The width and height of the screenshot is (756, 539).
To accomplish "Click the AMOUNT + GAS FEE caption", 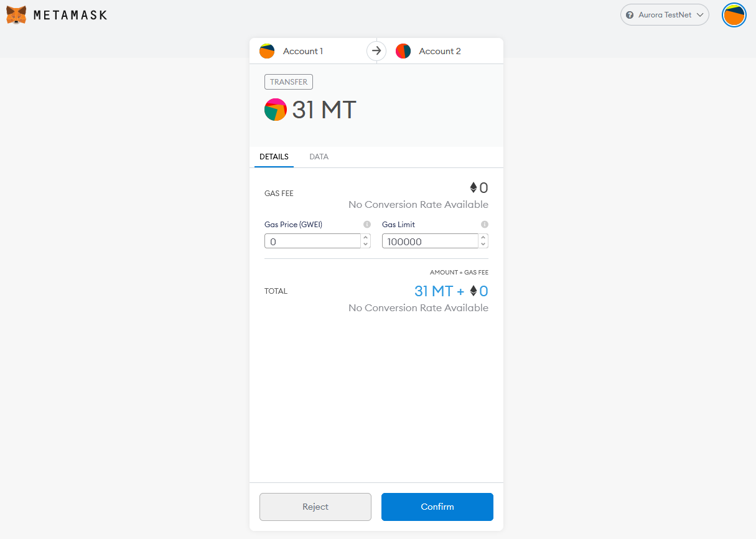I will coord(459,273).
